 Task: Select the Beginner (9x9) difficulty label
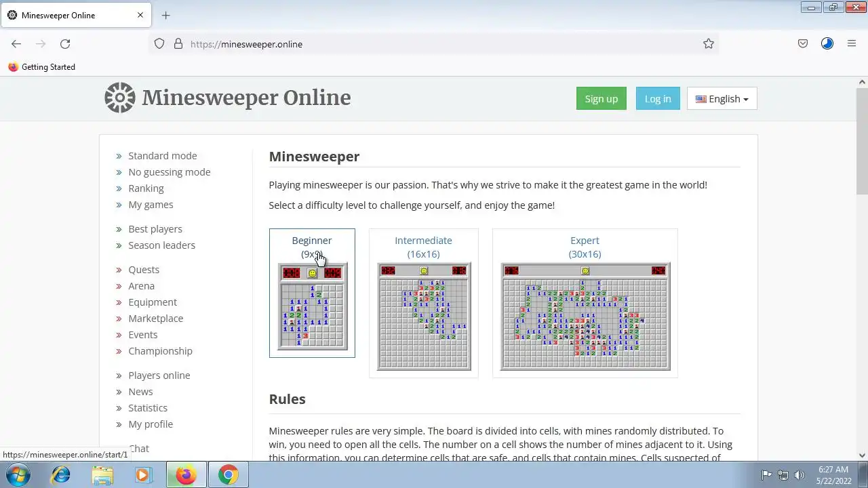click(x=312, y=247)
